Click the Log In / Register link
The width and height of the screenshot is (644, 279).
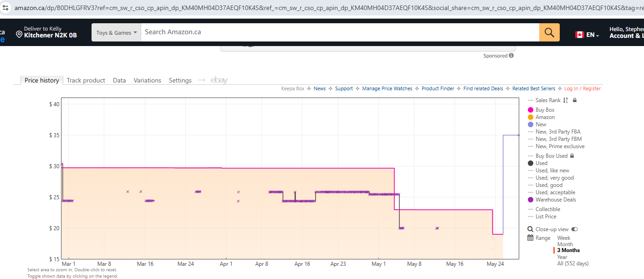(x=583, y=88)
